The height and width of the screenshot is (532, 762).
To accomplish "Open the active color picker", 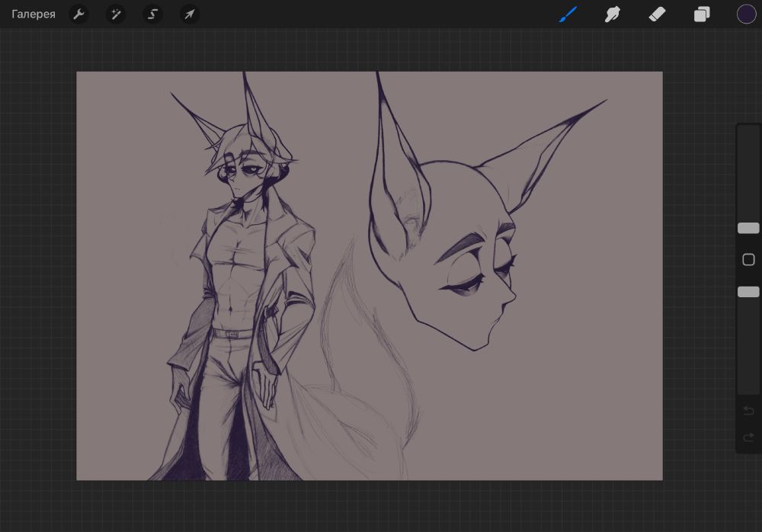I will (747, 14).
